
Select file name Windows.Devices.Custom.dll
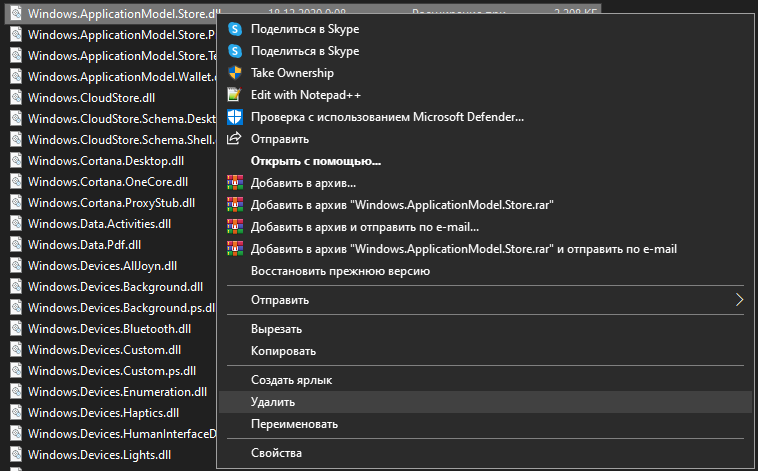coord(104,350)
